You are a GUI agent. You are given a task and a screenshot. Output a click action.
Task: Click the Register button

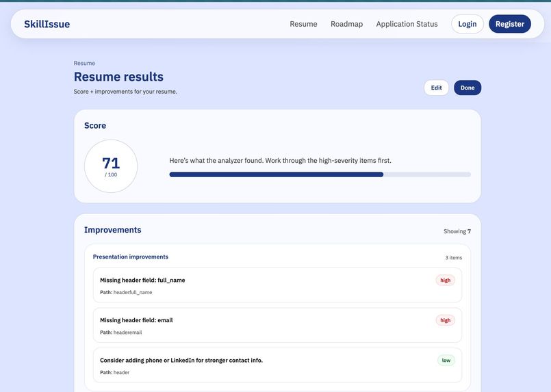click(509, 24)
